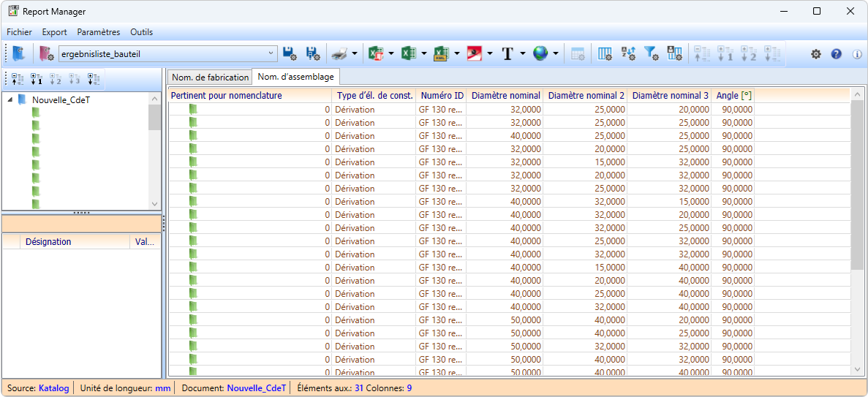Open settings with the gear icon
The image size is (868, 397).
[816, 54]
